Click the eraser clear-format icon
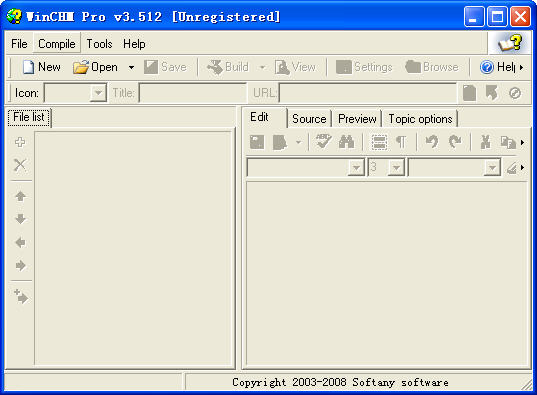Viewport: 537px width, 395px height. coord(512,168)
